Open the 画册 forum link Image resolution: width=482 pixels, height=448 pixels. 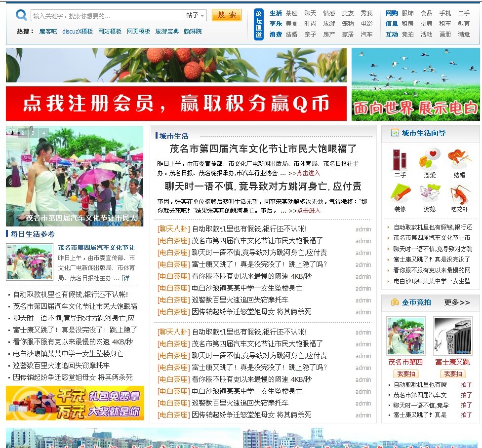(x=445, y=34)
